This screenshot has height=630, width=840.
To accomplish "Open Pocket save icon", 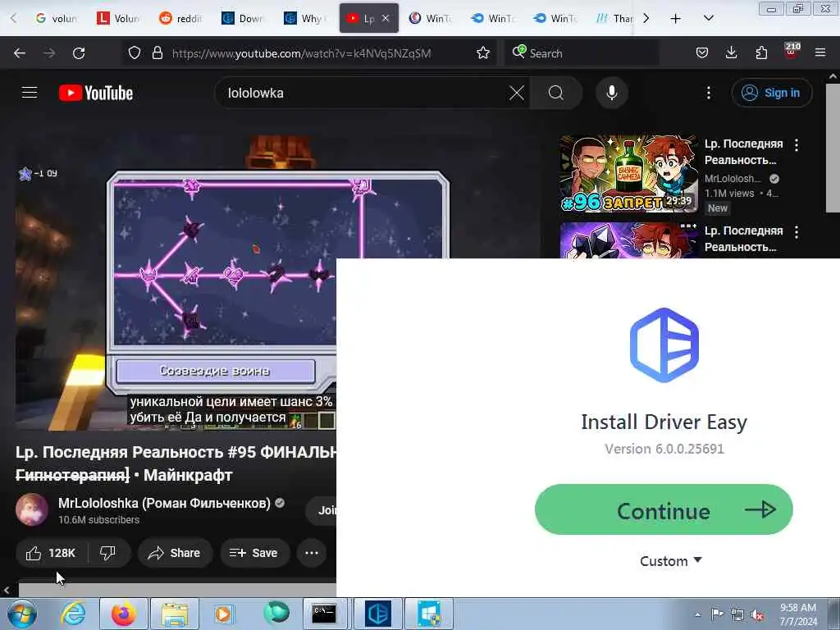I will click(x=702, y=53).
